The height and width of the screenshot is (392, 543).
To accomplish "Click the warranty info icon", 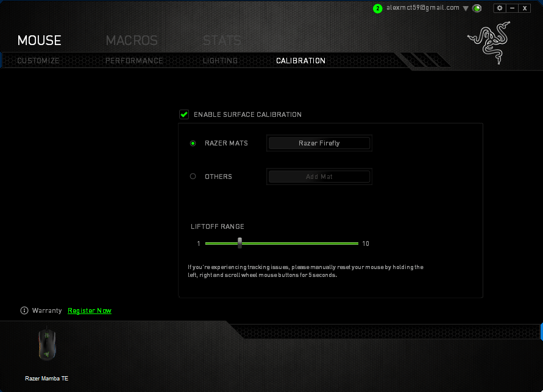I will pyautogui.click(x=24, y=310).
